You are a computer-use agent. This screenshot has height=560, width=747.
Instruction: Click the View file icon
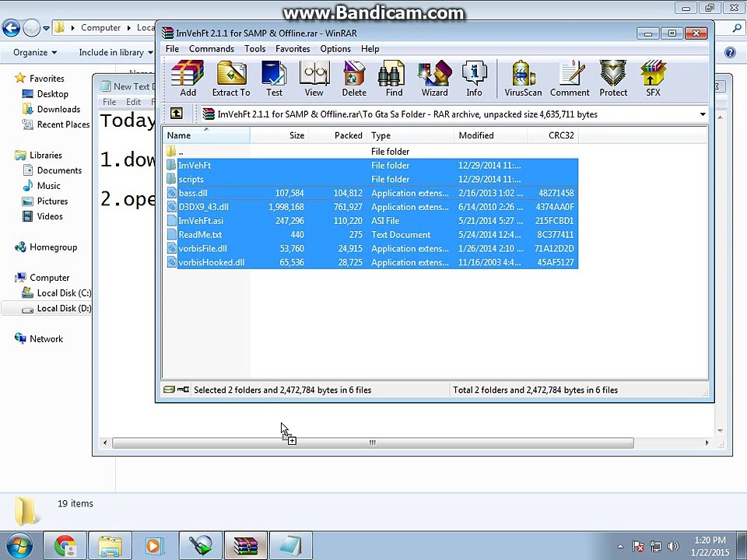tap(314, 79)
